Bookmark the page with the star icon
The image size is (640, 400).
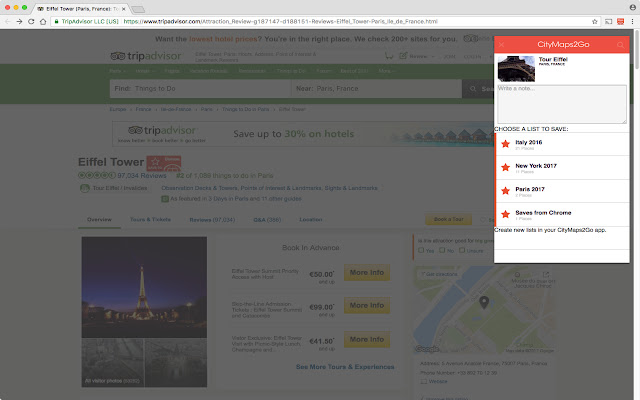[x=595, y=21]
